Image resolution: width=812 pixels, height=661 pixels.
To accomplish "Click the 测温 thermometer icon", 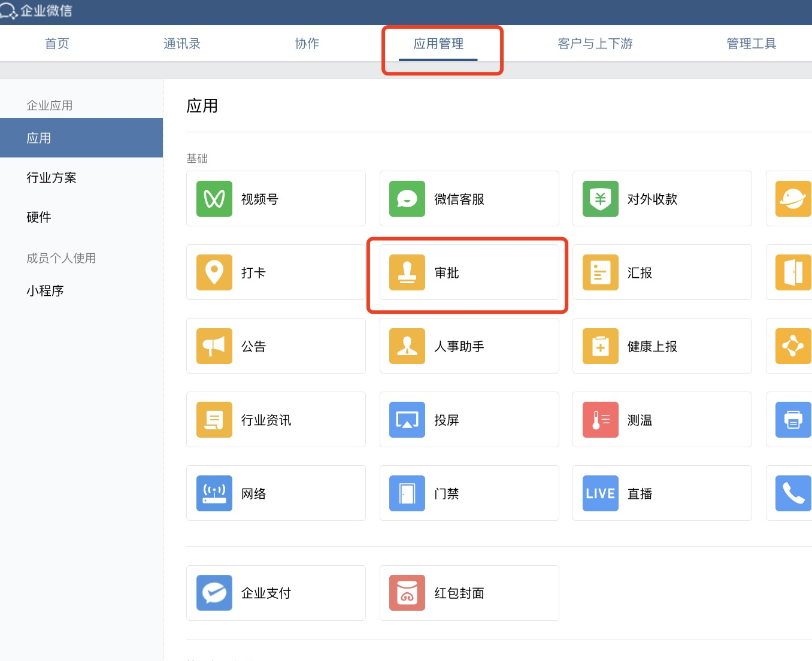I will [601, 420].
